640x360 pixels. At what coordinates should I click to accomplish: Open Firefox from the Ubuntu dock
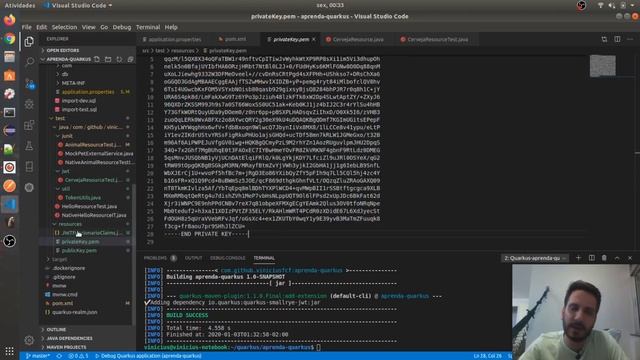click(9, 20)
